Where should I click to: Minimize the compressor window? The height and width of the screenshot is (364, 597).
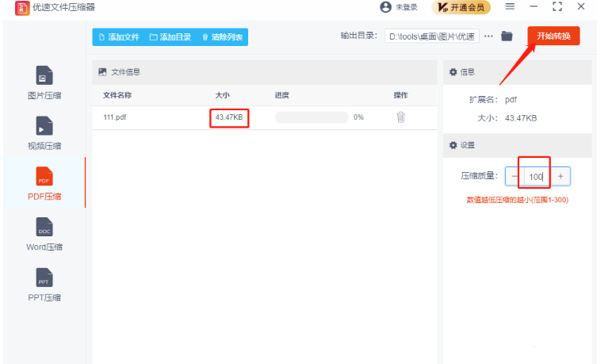tap(534, 6)
